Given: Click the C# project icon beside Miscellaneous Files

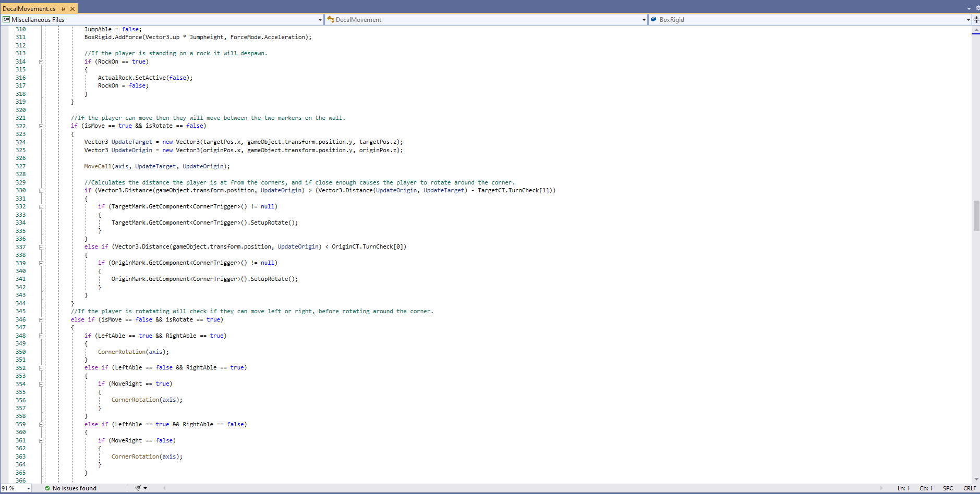Looking at the screenshot, I should [6, 20].
